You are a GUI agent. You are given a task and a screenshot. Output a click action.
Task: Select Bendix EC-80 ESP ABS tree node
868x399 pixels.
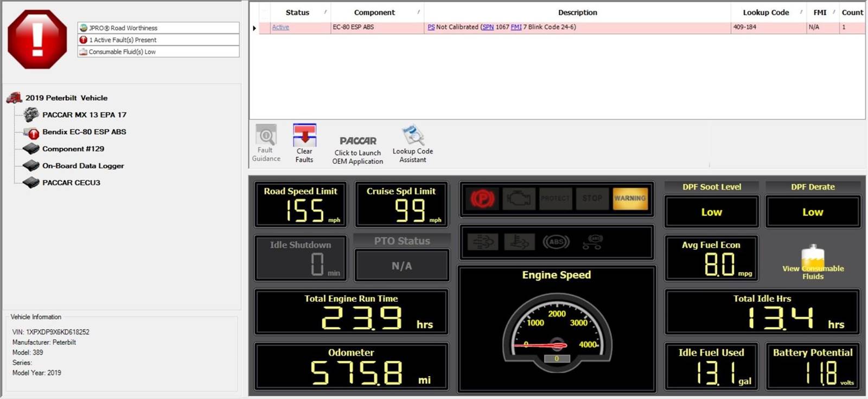(84, 132)
